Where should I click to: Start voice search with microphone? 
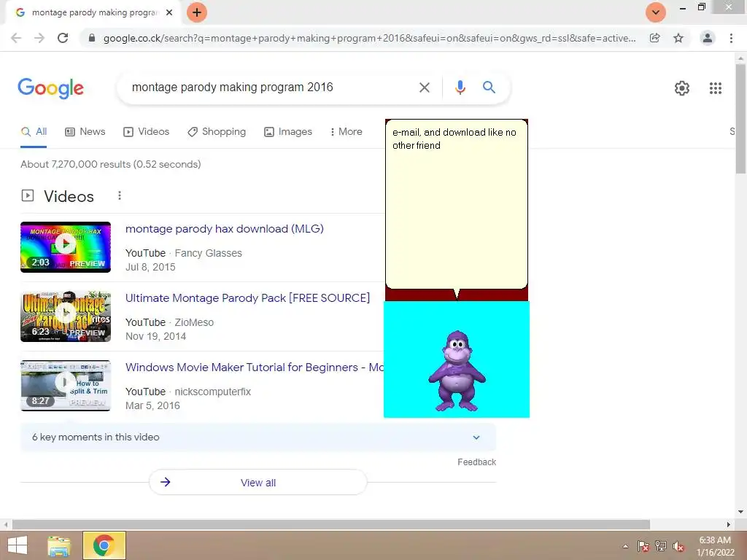(460, 87)
